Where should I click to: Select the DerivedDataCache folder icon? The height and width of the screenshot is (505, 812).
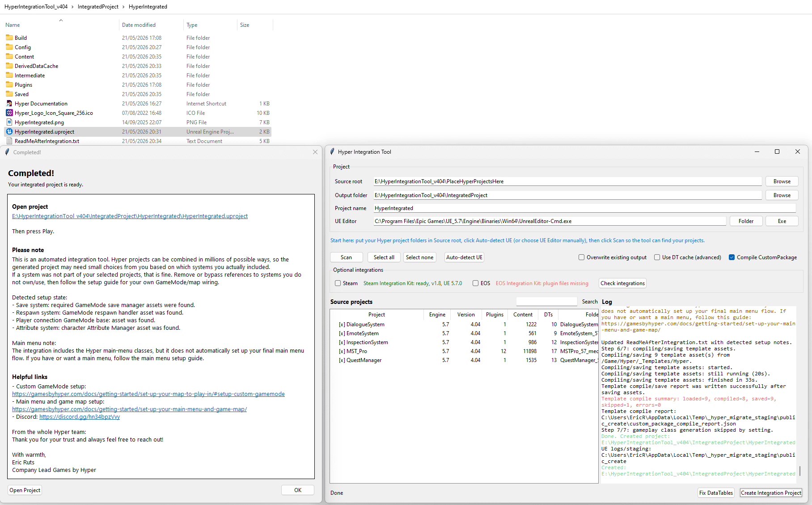pos(9,66)
